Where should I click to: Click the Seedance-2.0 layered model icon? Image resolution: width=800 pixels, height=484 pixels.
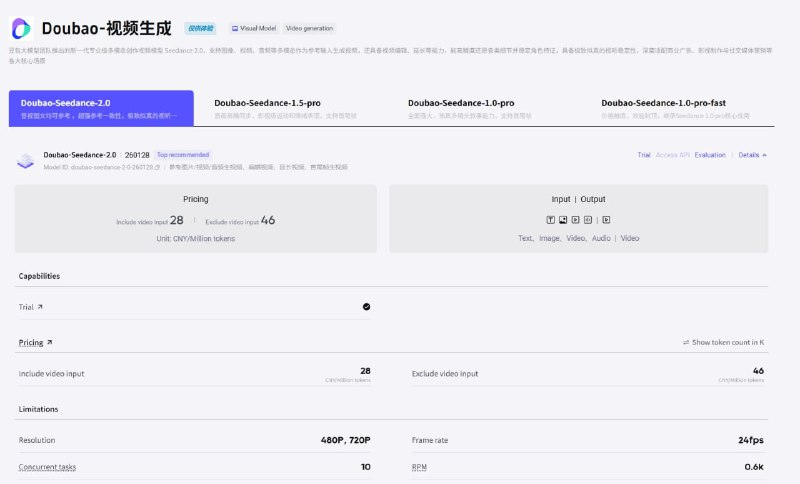[26, 161]
